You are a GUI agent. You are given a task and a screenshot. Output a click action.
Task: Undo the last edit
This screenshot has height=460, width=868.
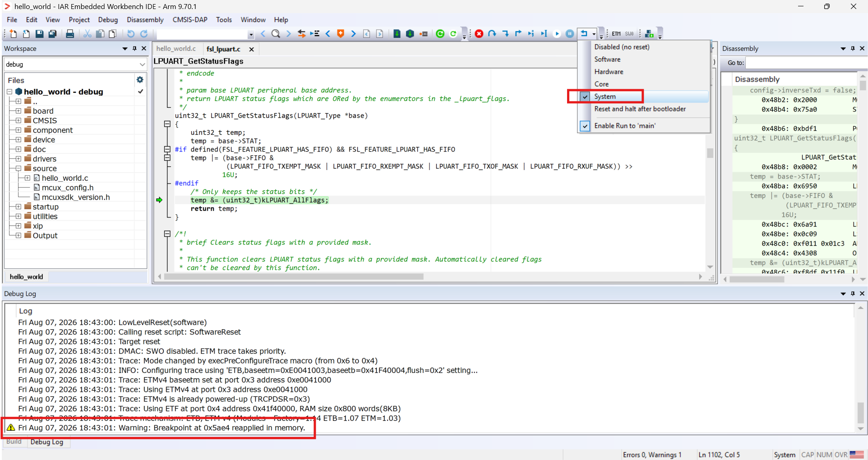click(131, 34)
